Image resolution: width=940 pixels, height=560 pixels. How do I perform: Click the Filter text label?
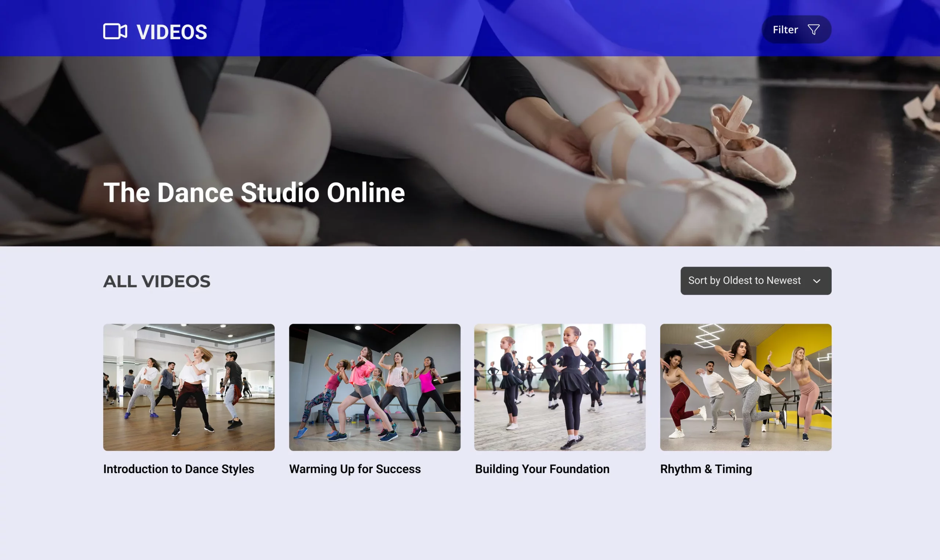point(785,30)
